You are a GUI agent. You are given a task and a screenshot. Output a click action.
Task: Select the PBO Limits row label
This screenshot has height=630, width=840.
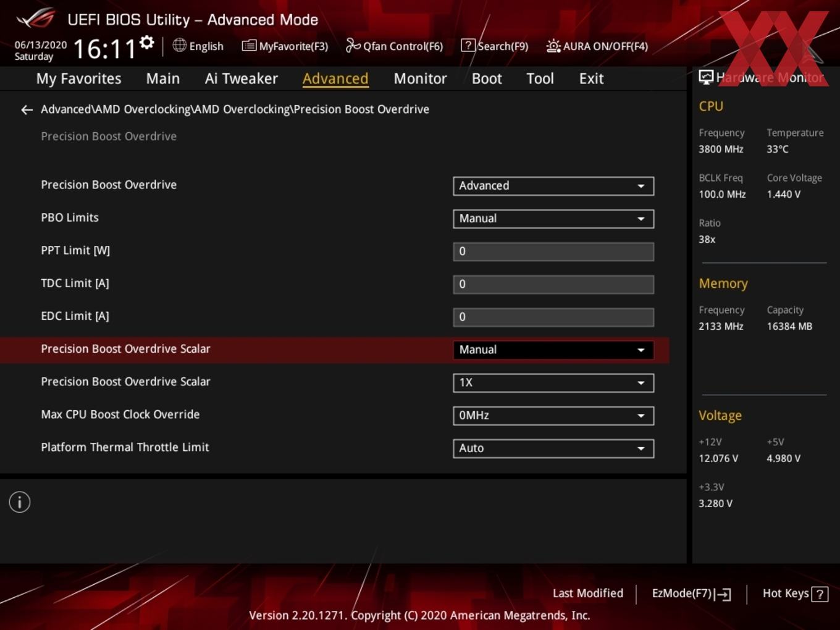[70, 217]
